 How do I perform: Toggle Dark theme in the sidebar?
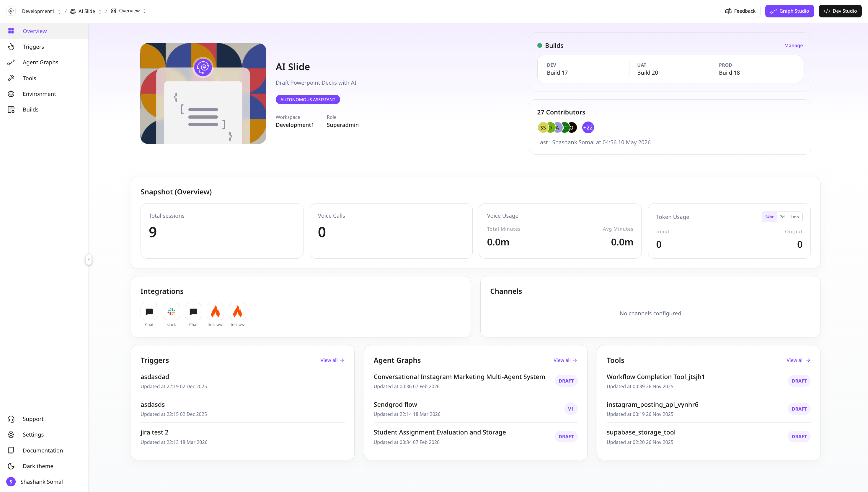pyautogui.click(x=44, y=466)
